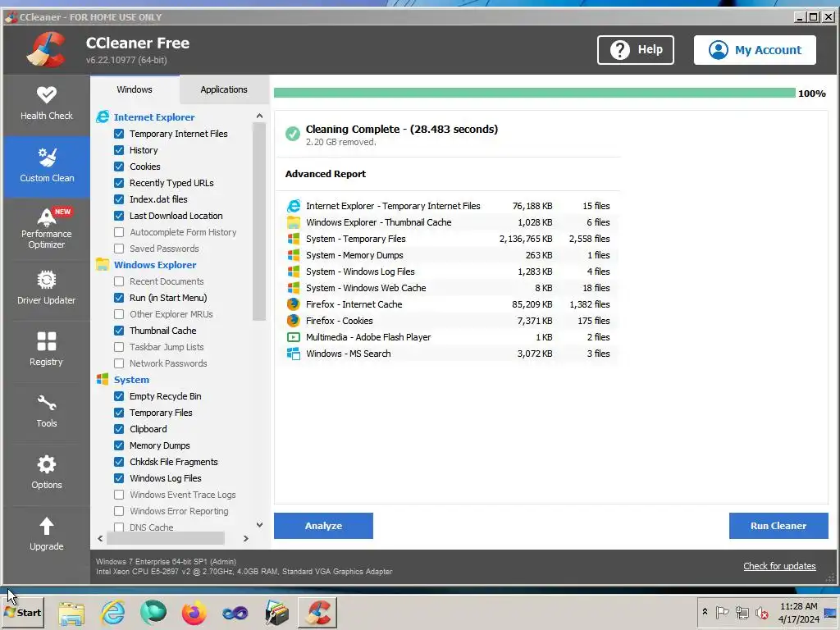Click the green 100% progress bar
This screenshot has width=840, height=630.
(535, 94)
